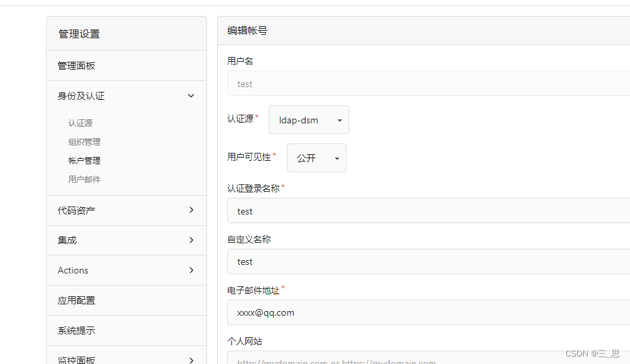Collapse the 身份及认证 section chevron
This screenshot has height=364, width=630.
(x=191, y=96)
